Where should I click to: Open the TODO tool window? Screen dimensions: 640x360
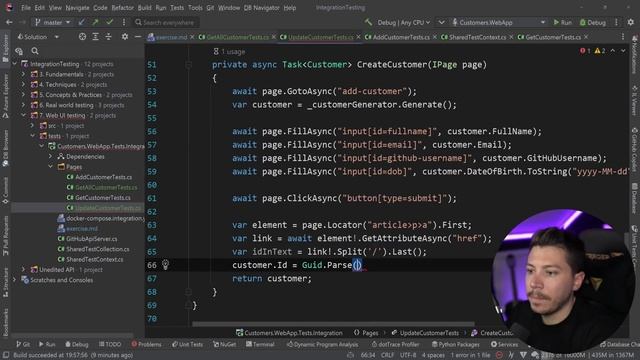[x=110, y=344]
